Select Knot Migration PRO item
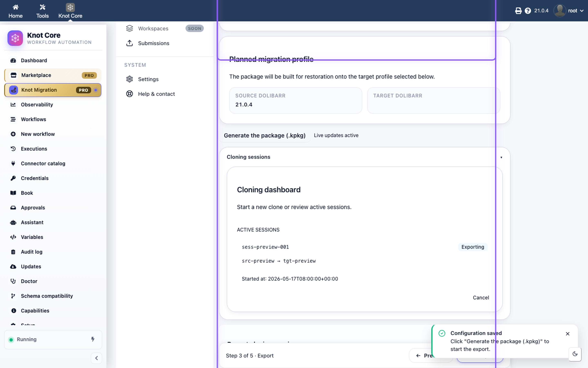Image resolution: width=588 pixels, height=368 pixels. 53,90
